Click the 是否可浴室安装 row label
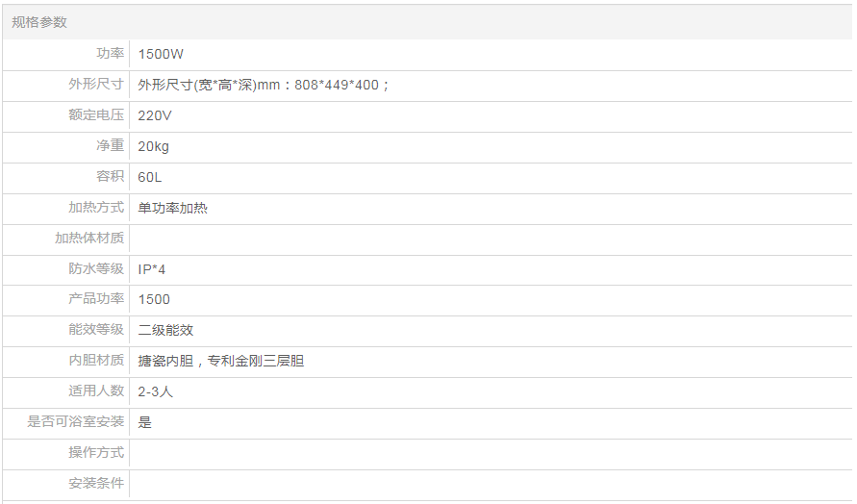 (x=76, y=422)
